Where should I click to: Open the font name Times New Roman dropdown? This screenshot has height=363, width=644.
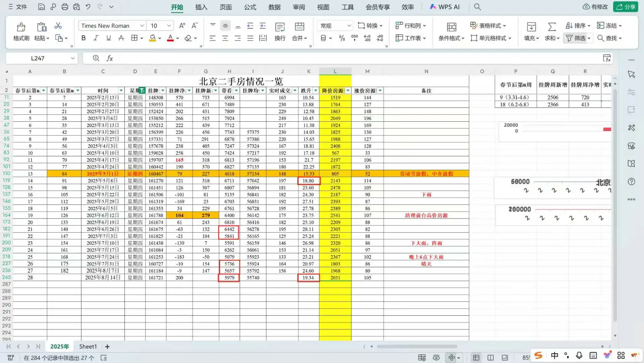coord(142,26)
